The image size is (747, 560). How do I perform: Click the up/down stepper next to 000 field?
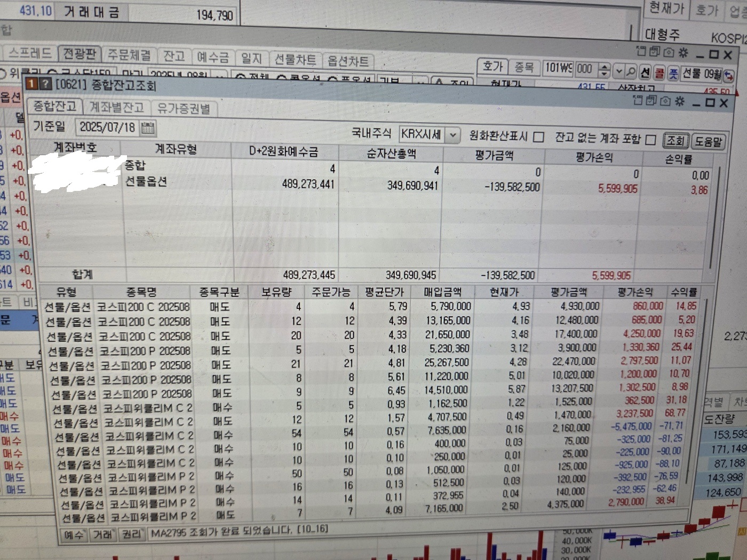click(604, 70)
